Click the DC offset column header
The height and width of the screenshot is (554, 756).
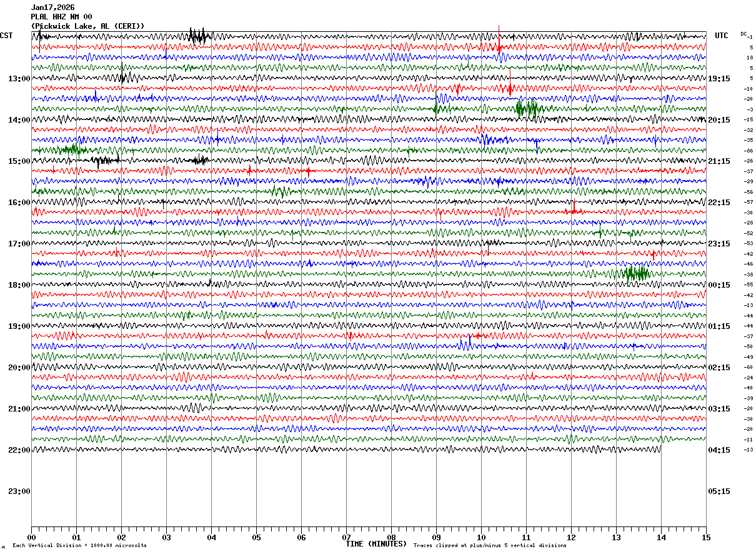click(744, 34)
